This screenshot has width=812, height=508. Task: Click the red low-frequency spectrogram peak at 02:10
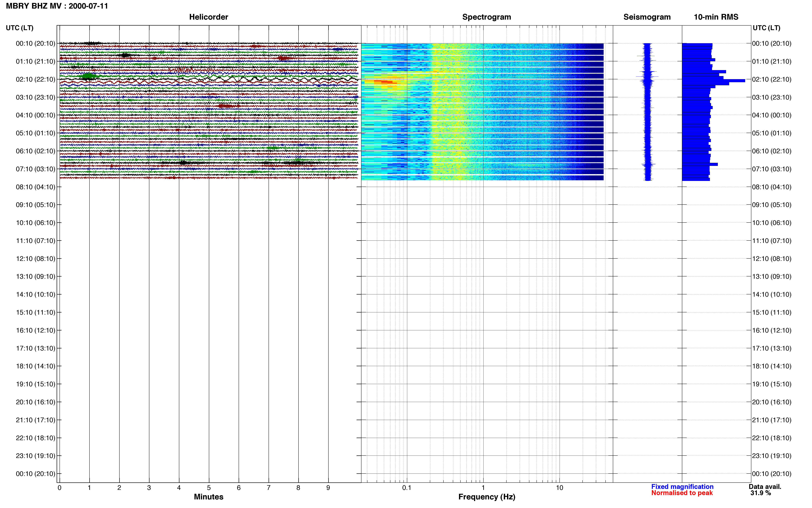383,82
